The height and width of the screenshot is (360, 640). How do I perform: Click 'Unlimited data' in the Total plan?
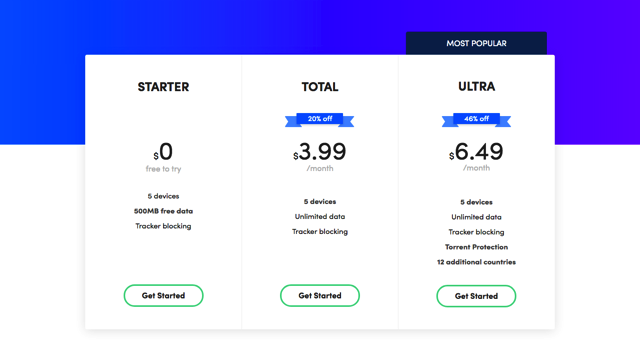(x=320, y=217)
